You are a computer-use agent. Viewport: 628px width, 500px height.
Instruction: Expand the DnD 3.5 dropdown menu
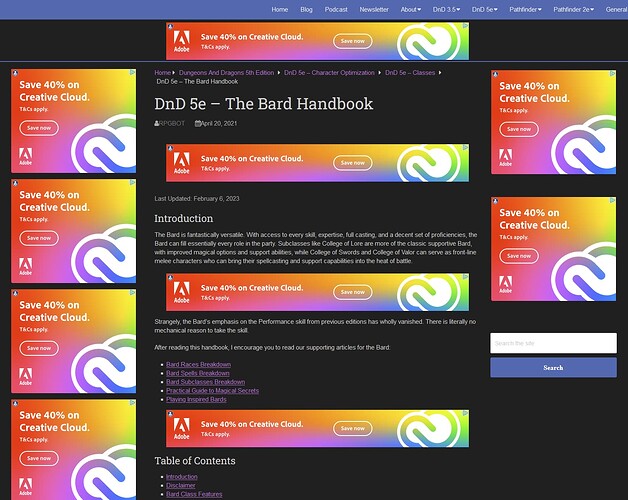pyautogui.click(x=446, y=10)
